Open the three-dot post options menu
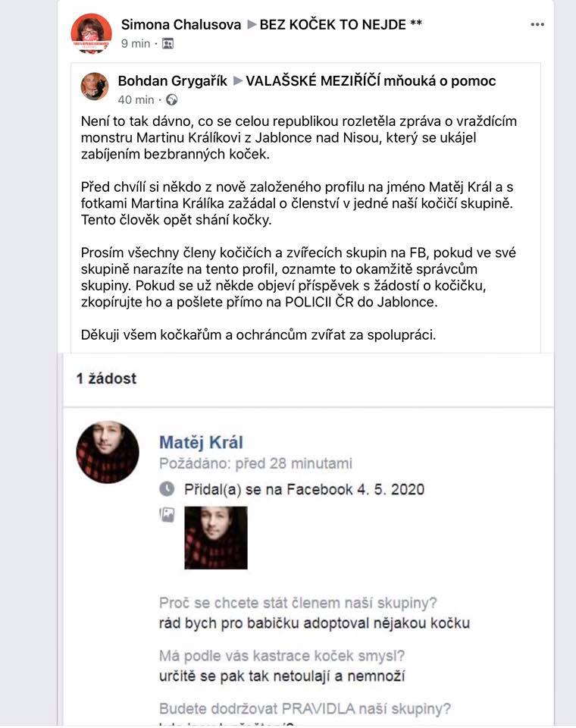The height and width of the screenshot is (728, 576). tap(537, 24)
